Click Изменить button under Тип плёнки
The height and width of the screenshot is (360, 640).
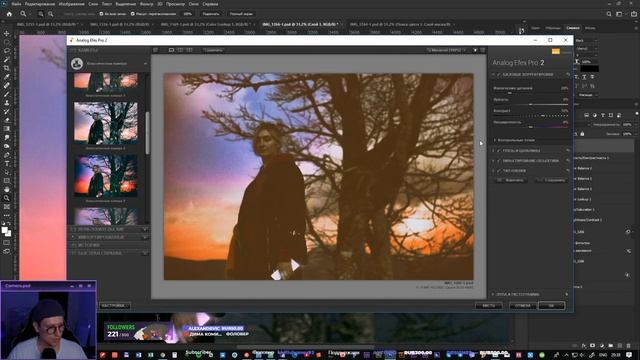[512, 180]
